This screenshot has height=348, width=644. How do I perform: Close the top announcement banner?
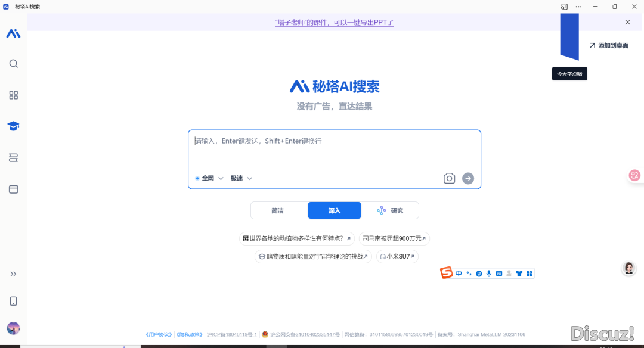point(627,22)
